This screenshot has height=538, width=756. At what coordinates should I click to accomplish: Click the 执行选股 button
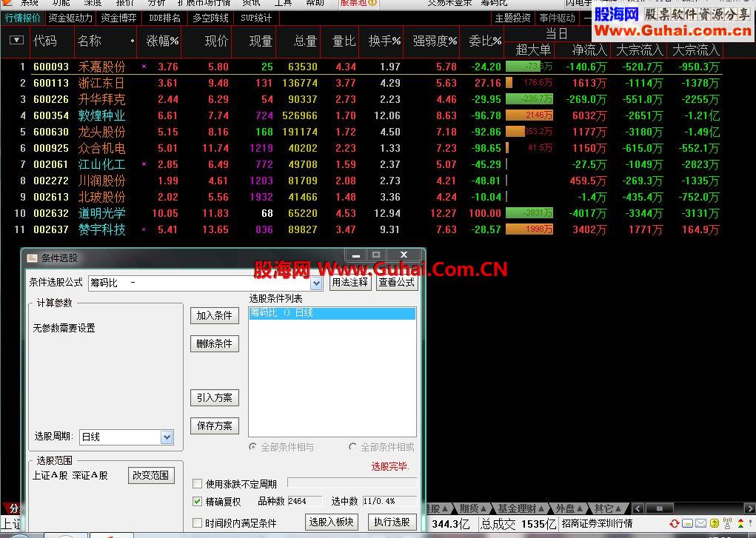point(392,522)
